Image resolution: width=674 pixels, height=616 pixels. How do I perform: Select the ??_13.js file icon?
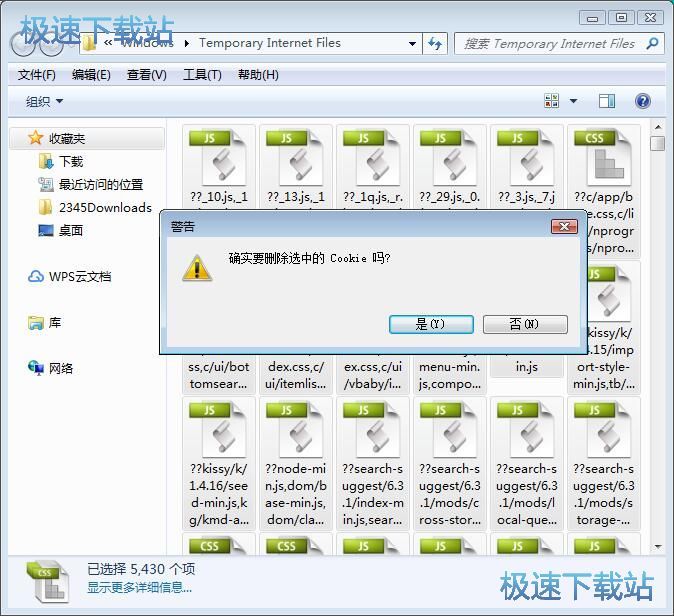pos(294,158)
